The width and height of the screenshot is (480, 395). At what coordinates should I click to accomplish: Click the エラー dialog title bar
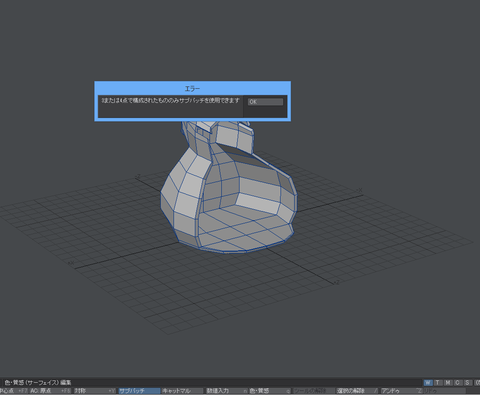tap(192, 89)
